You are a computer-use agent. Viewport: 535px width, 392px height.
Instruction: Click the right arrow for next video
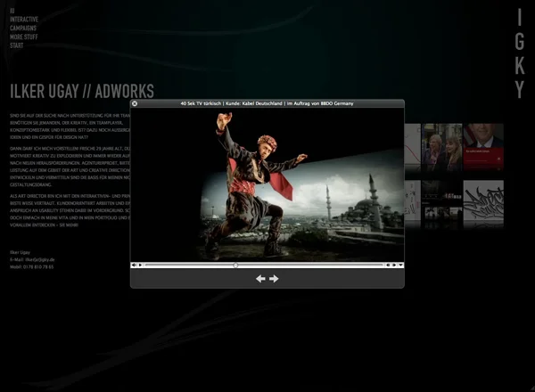(274, 279)
